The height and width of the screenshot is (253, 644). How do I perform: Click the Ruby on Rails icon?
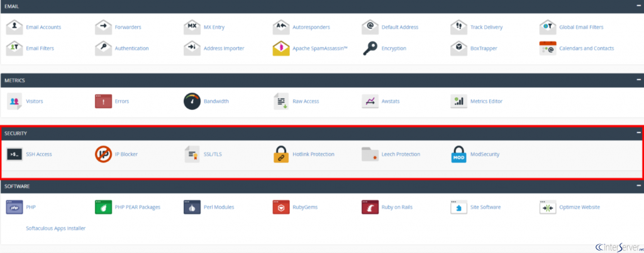(x=370, y=207)
